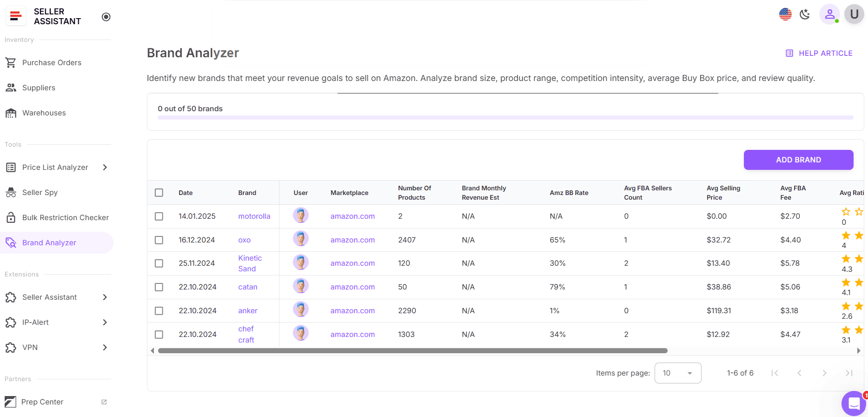Click the Number Of Products column header
Image resolution: width=868 pixels, height=417 pixels.
pos(415,193)
